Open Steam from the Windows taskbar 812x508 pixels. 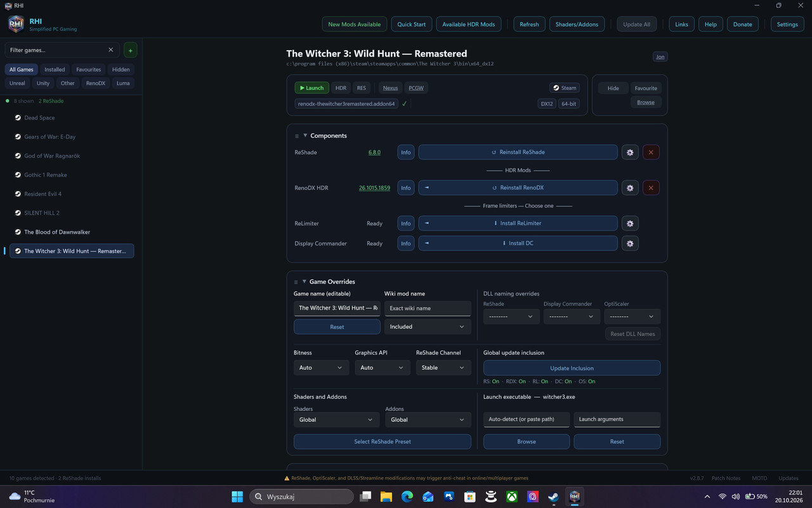553,497
